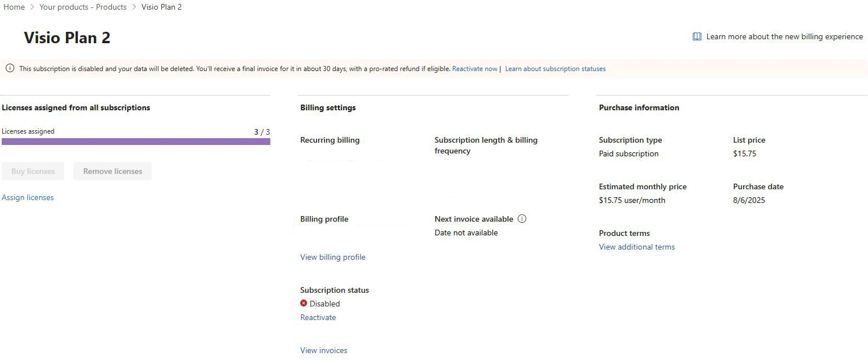
Task: Click the purple licenses assigned progress bar
Action: point(136,142)
